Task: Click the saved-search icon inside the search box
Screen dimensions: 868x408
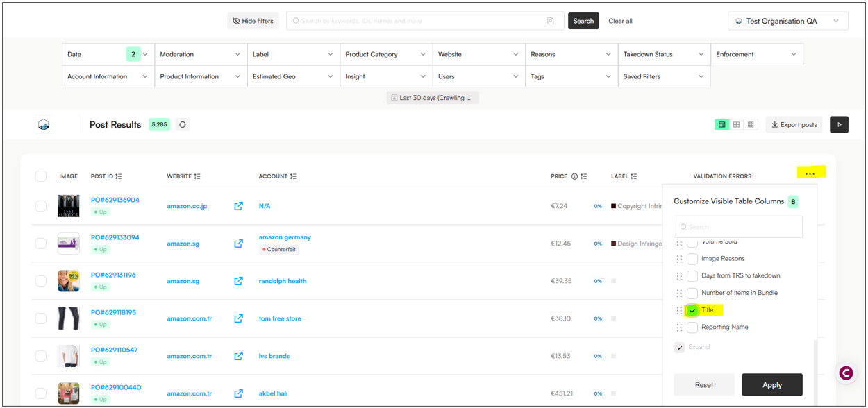Action: 551,21
